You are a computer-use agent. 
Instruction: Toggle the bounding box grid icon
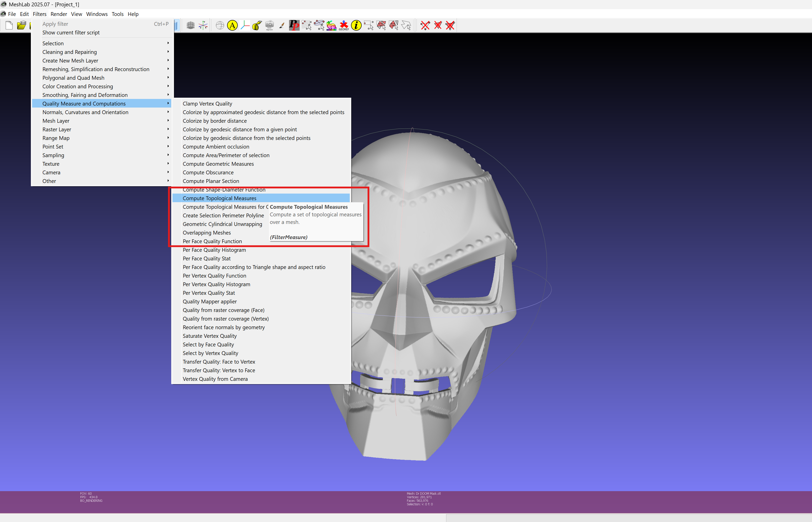(191, 25)
